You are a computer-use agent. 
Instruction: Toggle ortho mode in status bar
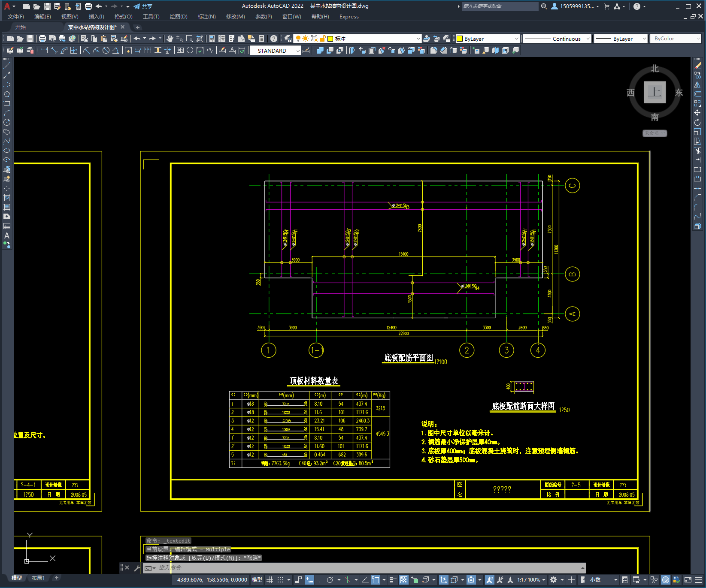(320, 580)
